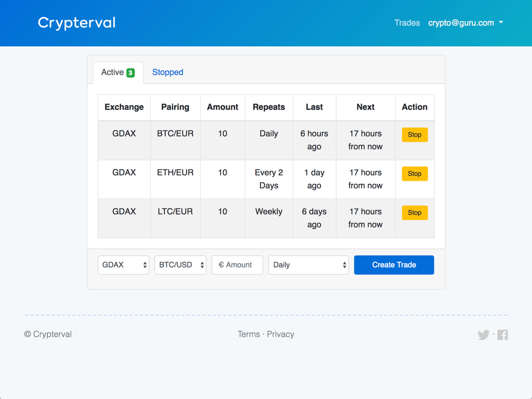The width and height of the screenshot is (532, 399).
Task: Click the '1 day ago' cell
Action: [314, 179]
